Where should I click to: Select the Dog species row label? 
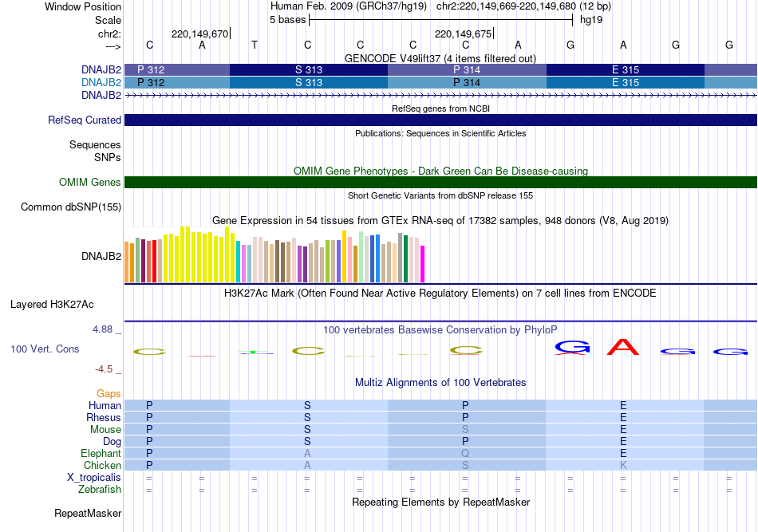coord(112,442)
